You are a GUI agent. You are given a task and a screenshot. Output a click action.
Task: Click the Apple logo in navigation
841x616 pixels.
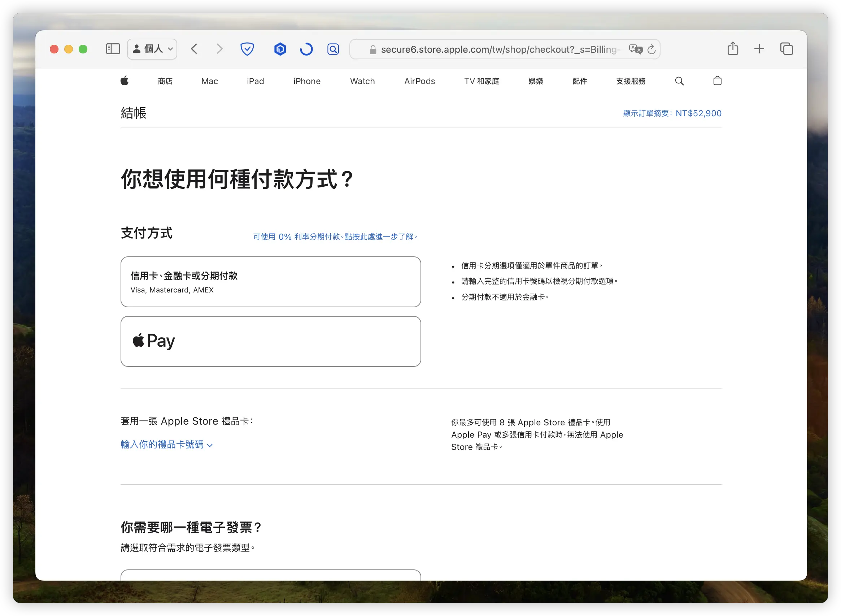[125, 81]
